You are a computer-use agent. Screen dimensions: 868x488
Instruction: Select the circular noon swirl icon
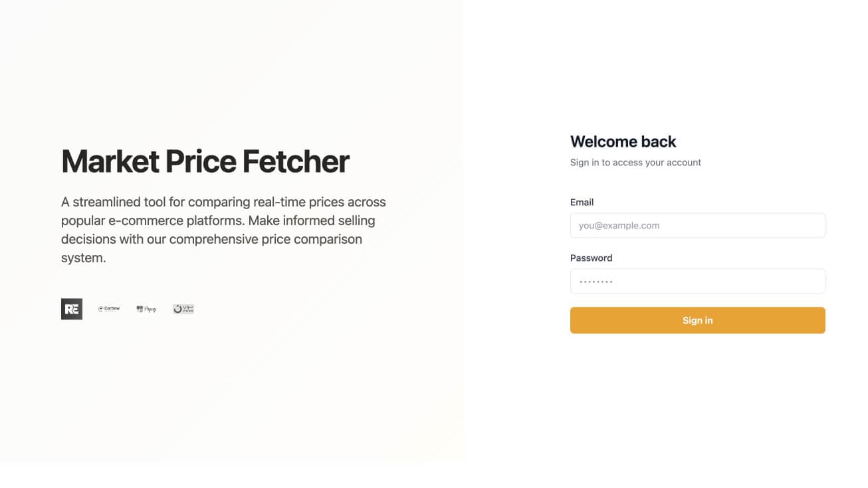point(177,309)
